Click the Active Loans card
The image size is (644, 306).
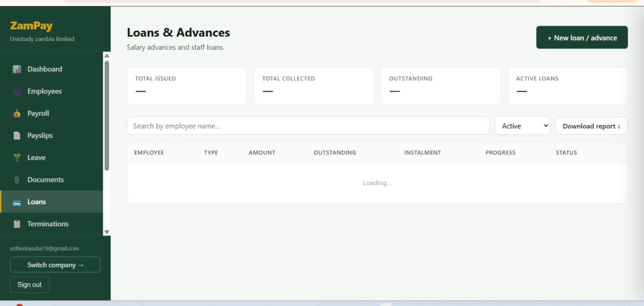pos(568,86)
